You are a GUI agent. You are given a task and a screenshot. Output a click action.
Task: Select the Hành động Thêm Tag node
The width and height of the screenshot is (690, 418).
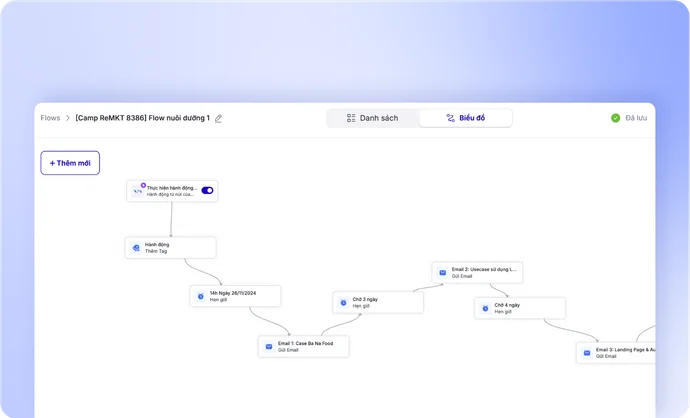[x=171, y=248]
